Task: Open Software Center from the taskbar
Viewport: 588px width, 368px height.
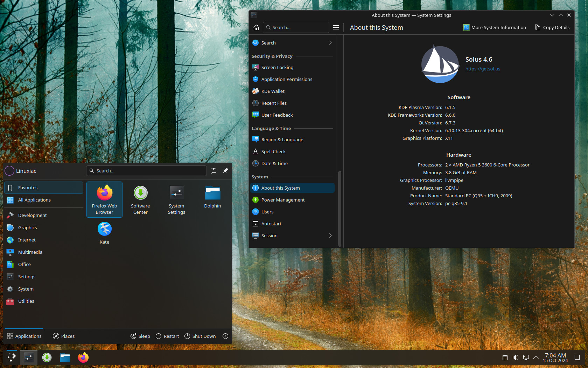Action: [x=47, y=357]
